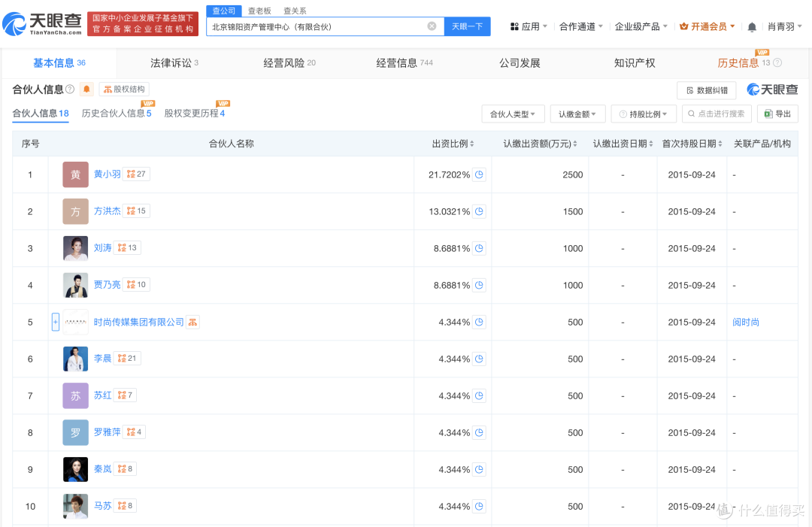Open the 知识产权 tab
812x527 pixels.
coord(635,63)
